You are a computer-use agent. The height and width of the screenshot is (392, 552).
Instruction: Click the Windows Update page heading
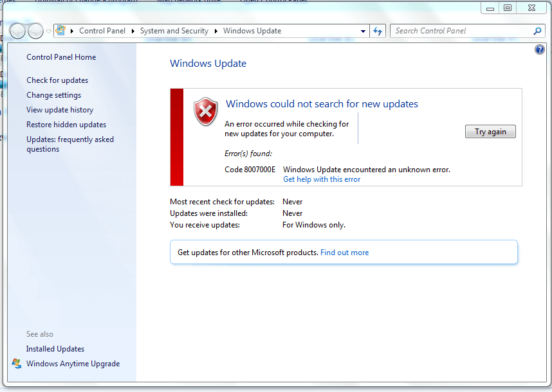[x=208, y=63]
